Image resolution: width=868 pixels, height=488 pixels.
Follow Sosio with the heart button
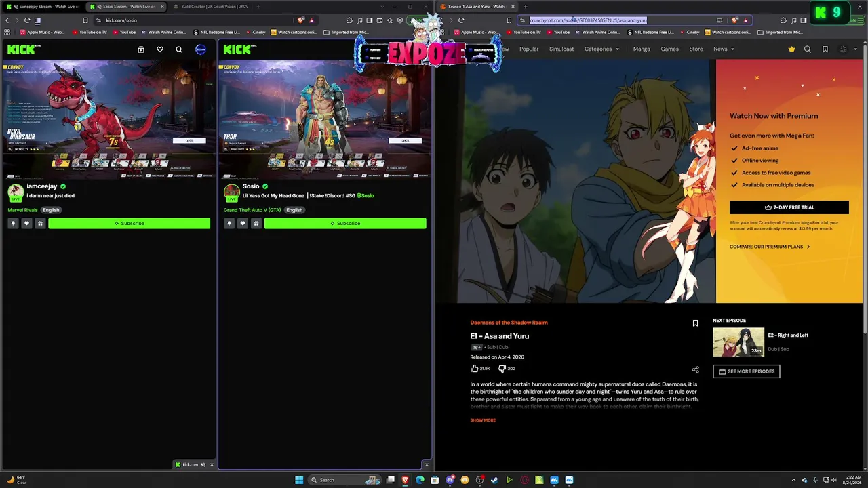(x=242, y=223)
